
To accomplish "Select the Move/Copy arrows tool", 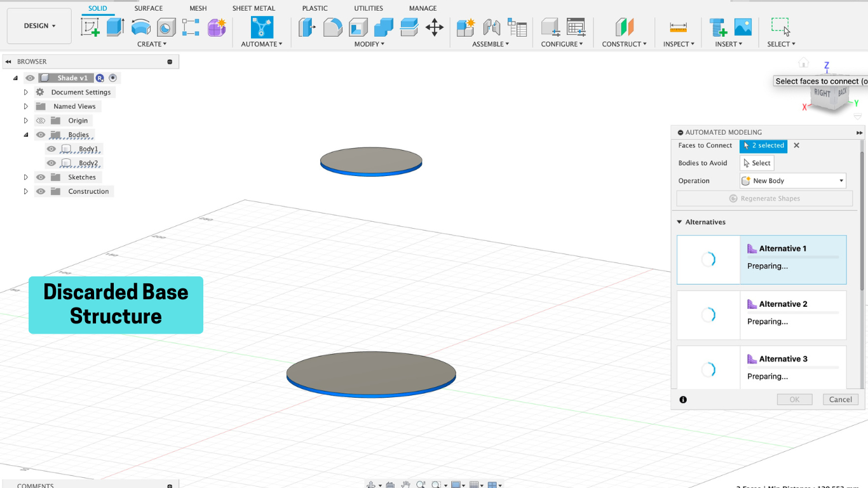I will tap(435, 27).
